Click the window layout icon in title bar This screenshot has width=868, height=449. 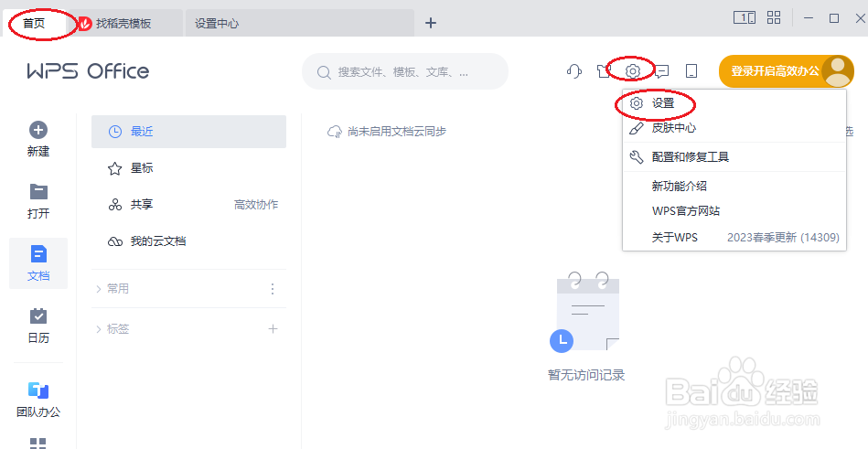pyautogui.click(x=745, y=18)
